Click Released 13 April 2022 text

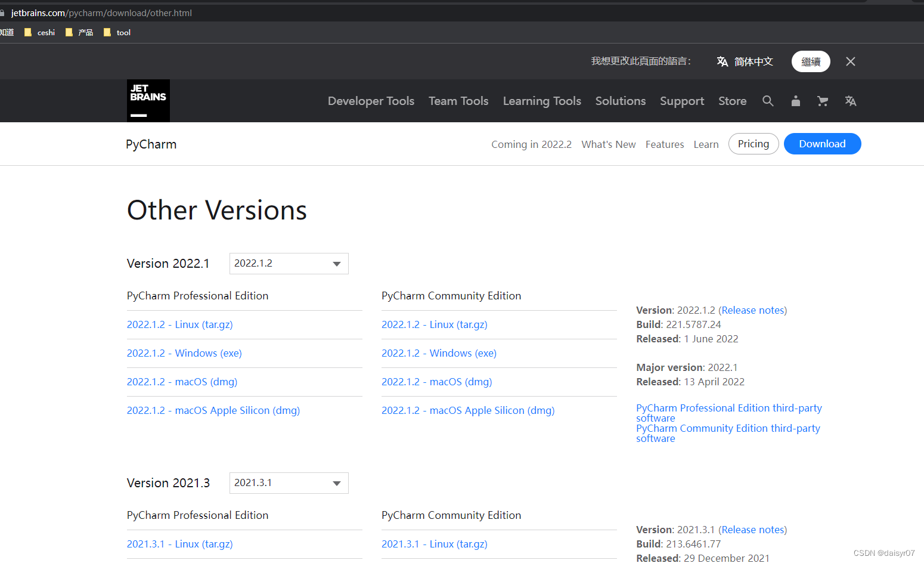tap(690, 382)
